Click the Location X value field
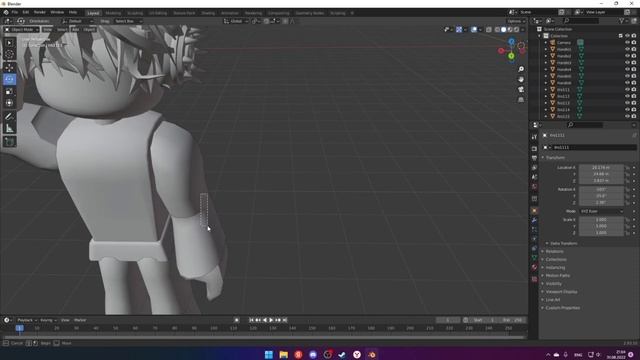The image size is (640, 360). click(601, 167)
